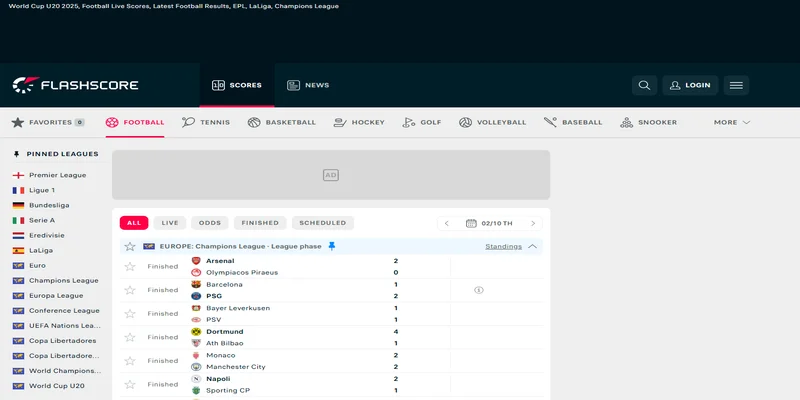Viewport: 800px width, 400px height.
Task: Toggle star for Champions League competition header
Action: pos(129,246)
